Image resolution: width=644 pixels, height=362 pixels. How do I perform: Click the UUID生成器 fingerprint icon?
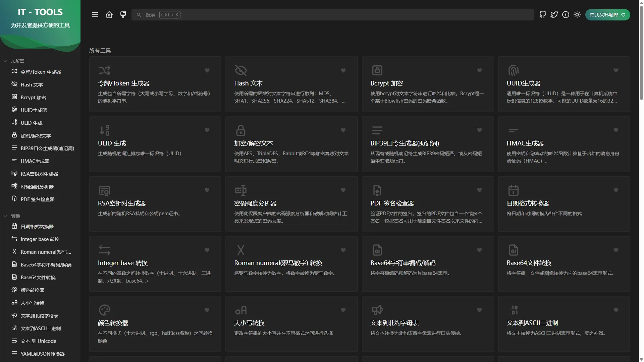coord(514,70)
